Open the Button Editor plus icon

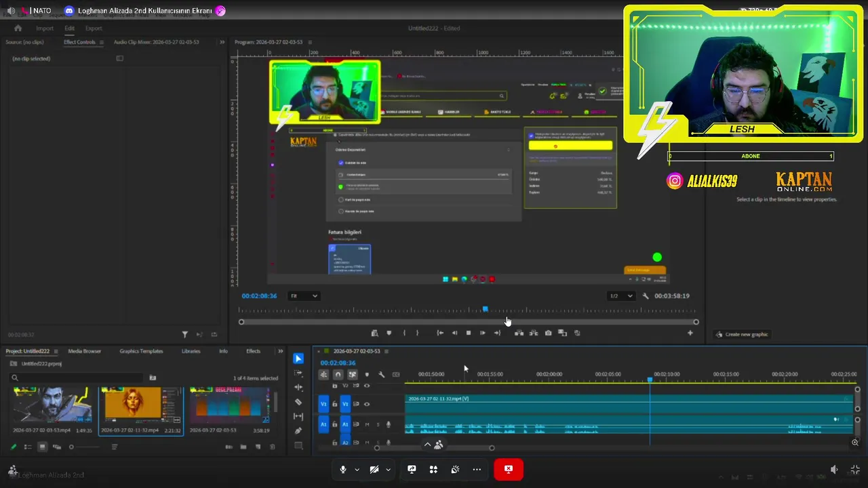(690, 333)
